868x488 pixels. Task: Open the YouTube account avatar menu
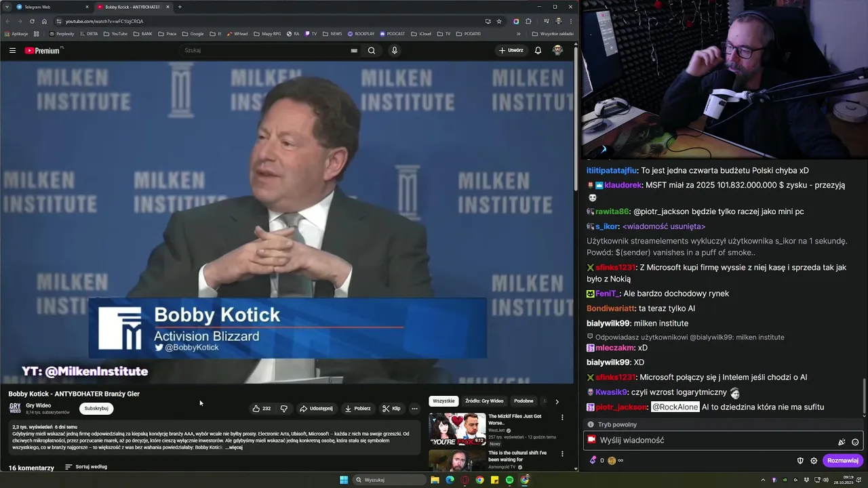[557, 50]
